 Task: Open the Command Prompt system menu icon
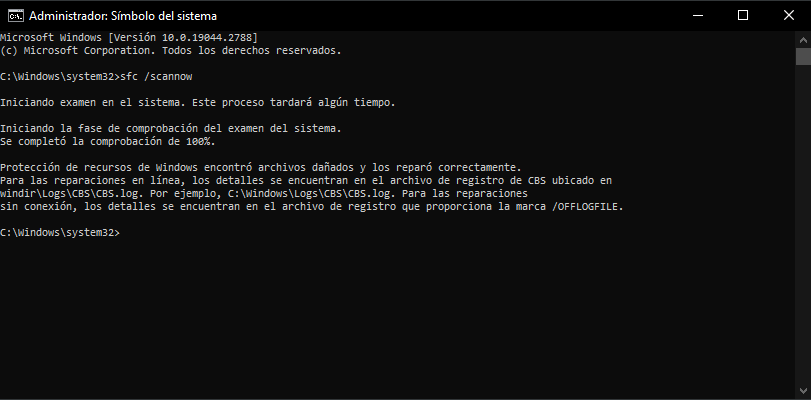click(16, 16)
